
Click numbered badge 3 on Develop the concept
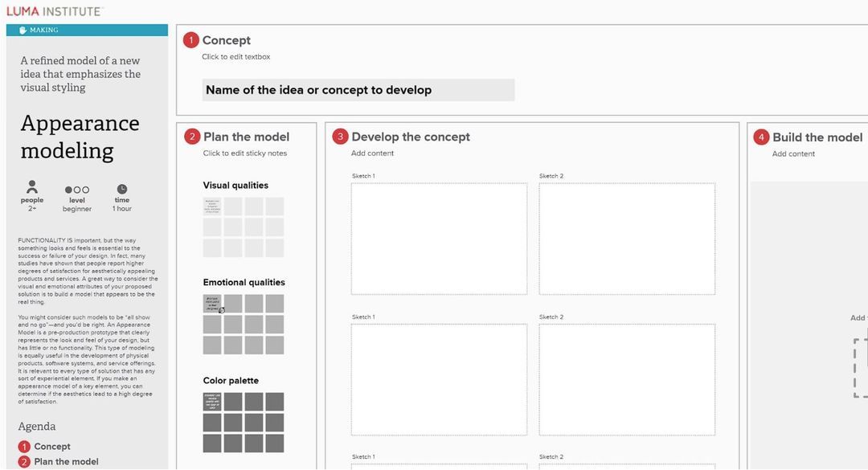(340, 137)
